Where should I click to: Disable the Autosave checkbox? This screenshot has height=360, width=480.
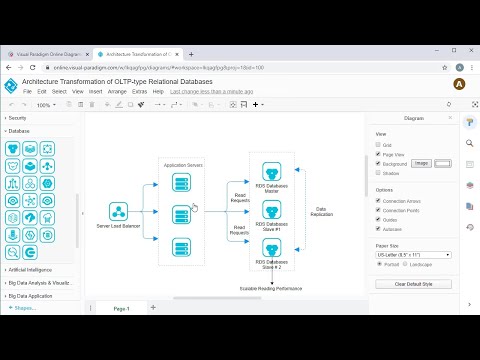(378, 228)
